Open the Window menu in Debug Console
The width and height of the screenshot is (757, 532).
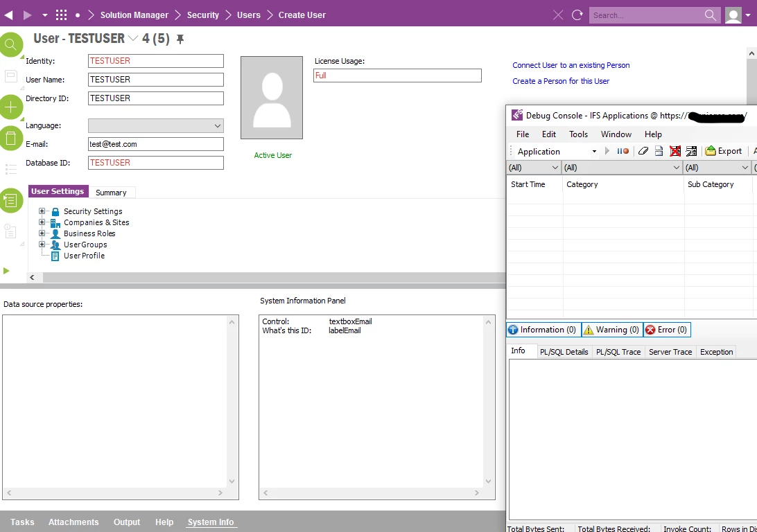point(616,134)
